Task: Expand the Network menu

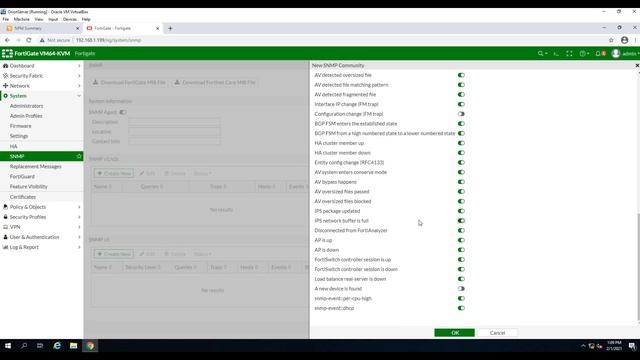Action: [42, 86]
